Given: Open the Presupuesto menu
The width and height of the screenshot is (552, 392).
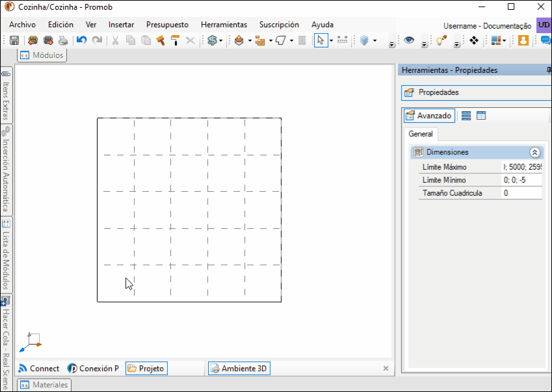Looking at the screenshot, I should [x=168, y=25].
